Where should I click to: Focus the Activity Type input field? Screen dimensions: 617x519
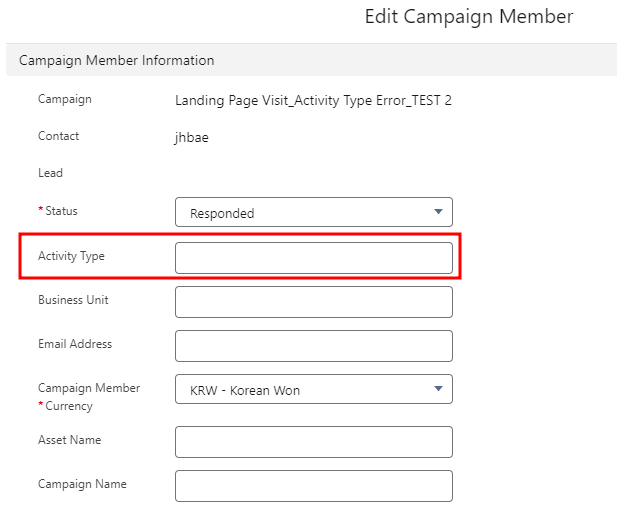tap(314, 258)
